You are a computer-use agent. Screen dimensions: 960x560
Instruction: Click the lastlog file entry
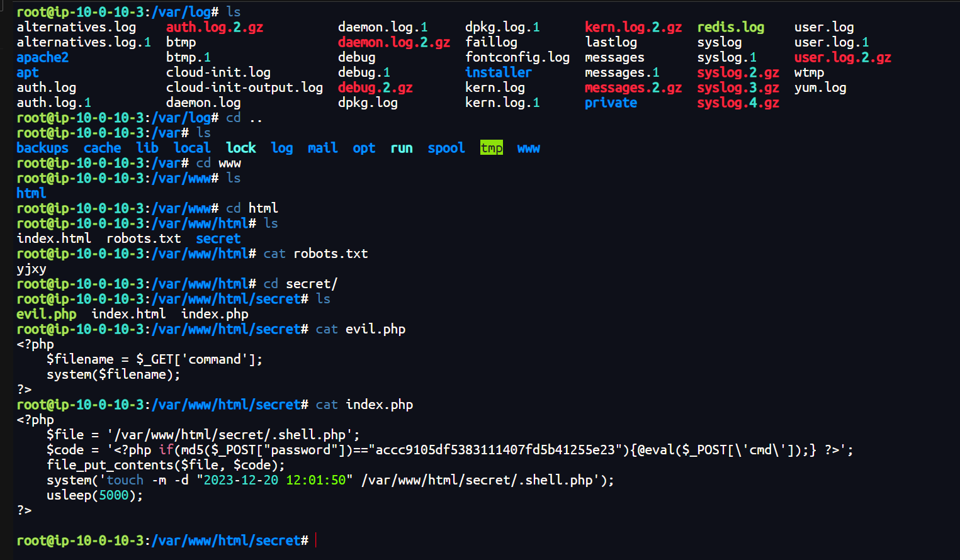(611, 42)
